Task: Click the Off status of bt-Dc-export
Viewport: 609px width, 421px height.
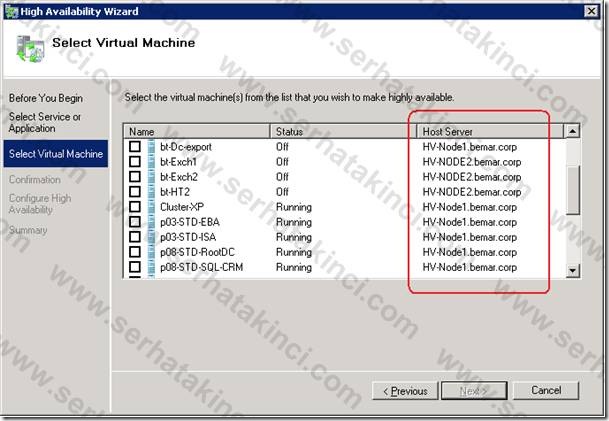Action: pyautogui.click(x=282, y=147)
